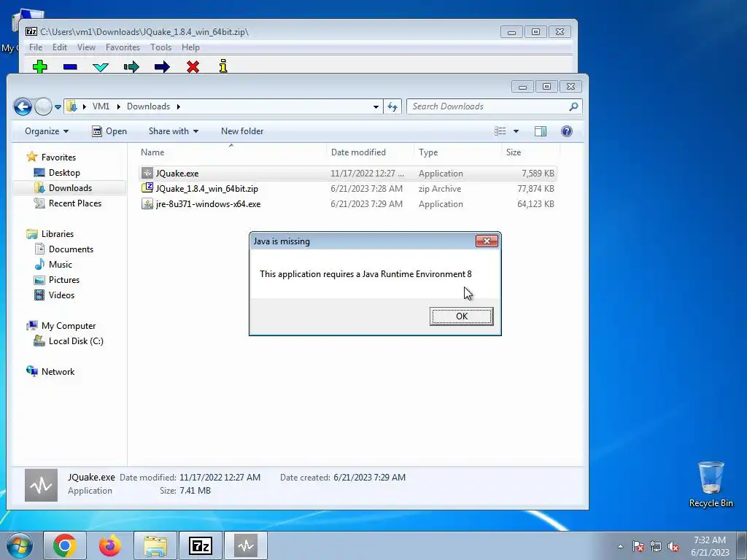Open Chrome from taskbar

tap(65, 545)
